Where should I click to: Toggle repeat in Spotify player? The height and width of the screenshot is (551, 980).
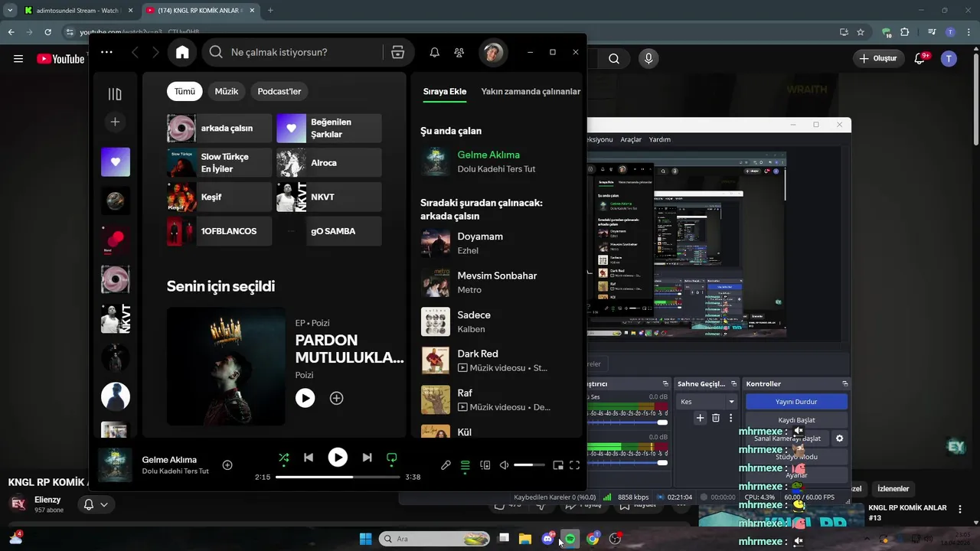[x=391, y=458]
